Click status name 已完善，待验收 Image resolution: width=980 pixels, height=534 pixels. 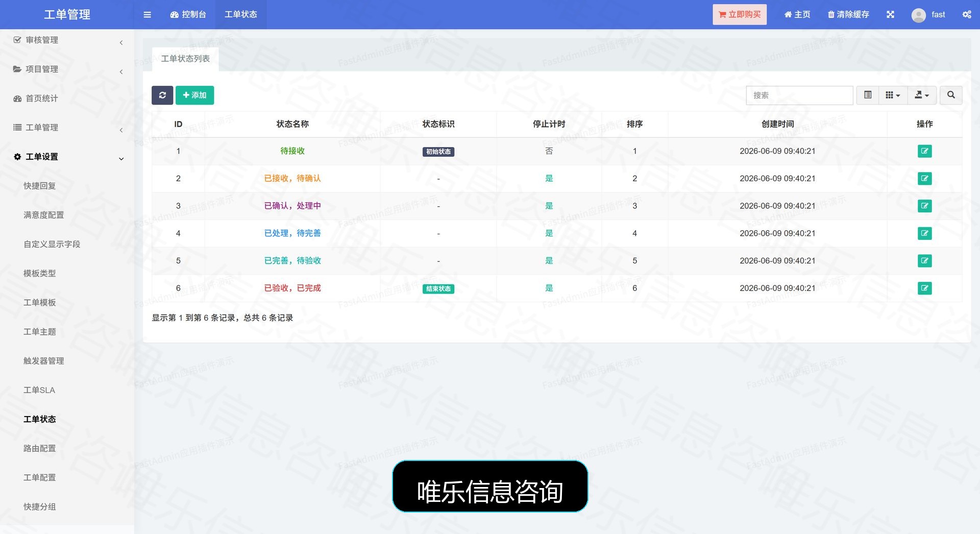tap(292, 261)
